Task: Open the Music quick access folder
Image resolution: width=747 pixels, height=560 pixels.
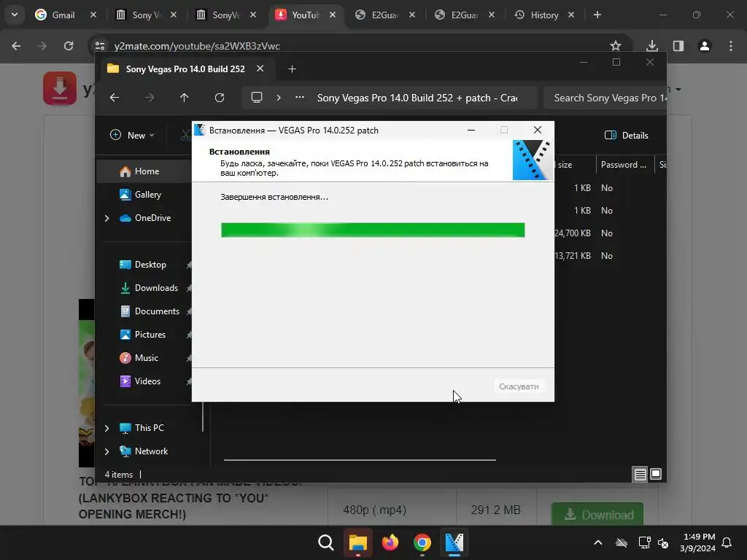Action: tap(146, 358)
